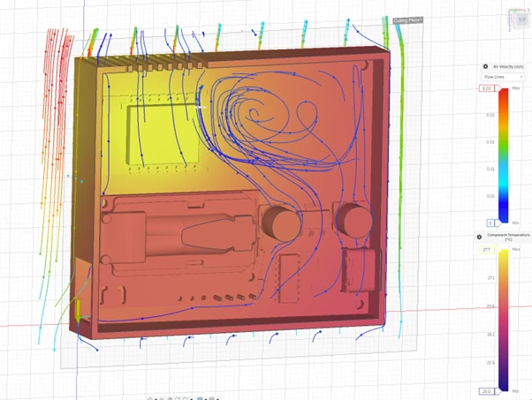Click the 25.5 temperature scale label
Viewport: 532px width, 400px height.
click(490, 363)
